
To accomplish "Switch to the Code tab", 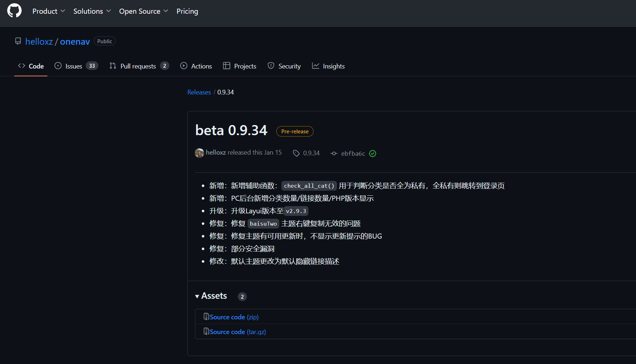I will (31, 66).
